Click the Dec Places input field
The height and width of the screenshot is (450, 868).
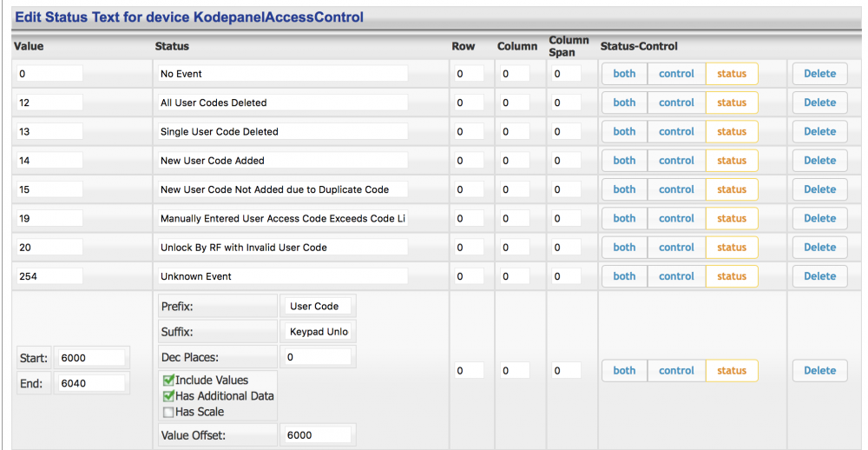318,357
